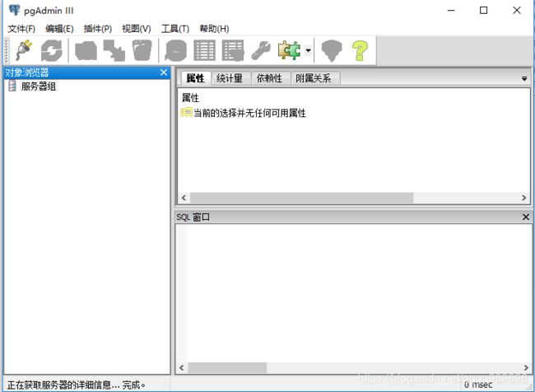535x392 pixels.
Task: Open the 插件(P) menu
Action: coord(98,29)
